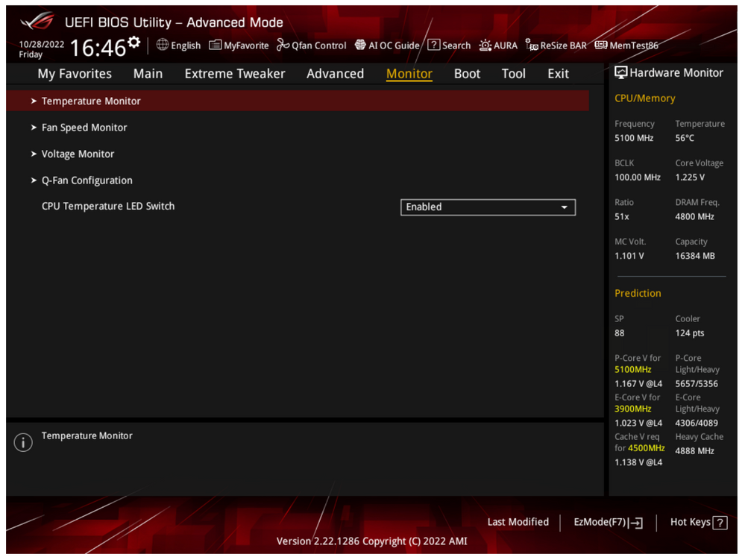The width and height of the screenshot is (745, 560).
Task: Switch to EzMode(F7)
Action: pyautogui.click(x=609, y=523)
